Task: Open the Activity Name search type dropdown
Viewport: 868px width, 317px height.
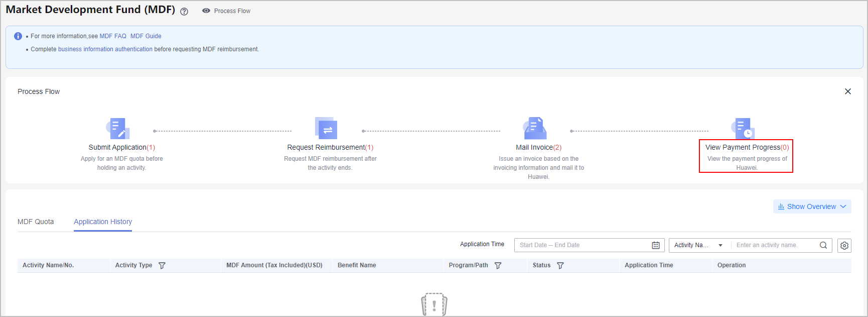Action: [x=698, y=245]
